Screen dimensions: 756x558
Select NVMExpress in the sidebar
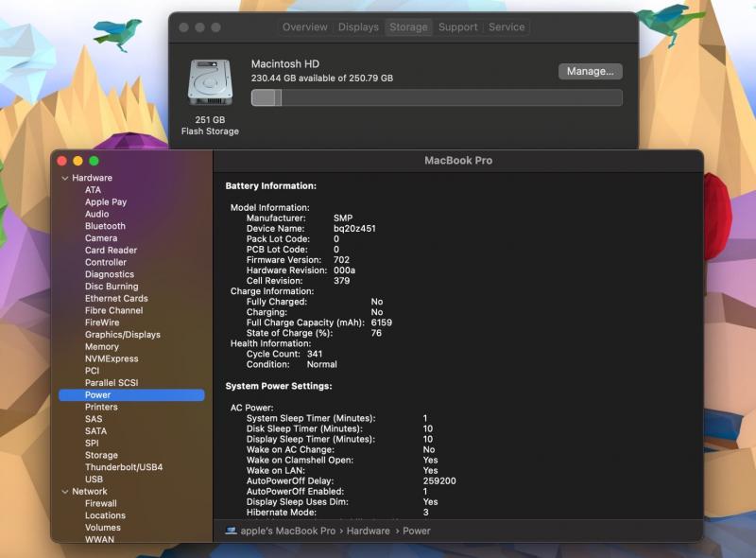tap(112, 359)
